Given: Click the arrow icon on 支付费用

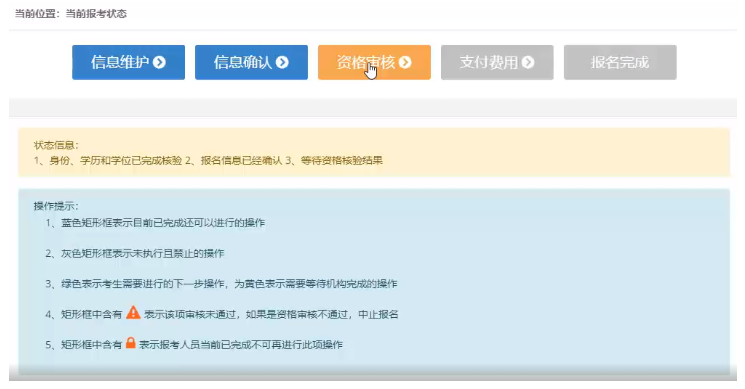Looking at the screenshot, I should [528, 62].
